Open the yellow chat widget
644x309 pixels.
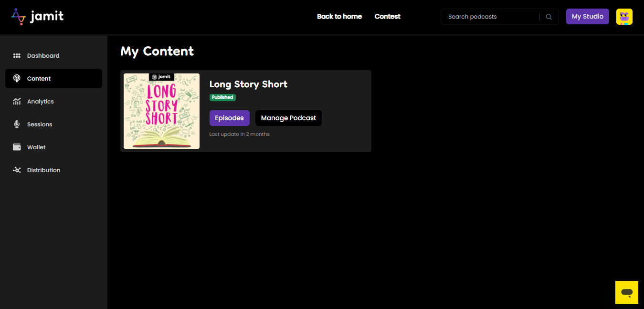pos(627,292)
